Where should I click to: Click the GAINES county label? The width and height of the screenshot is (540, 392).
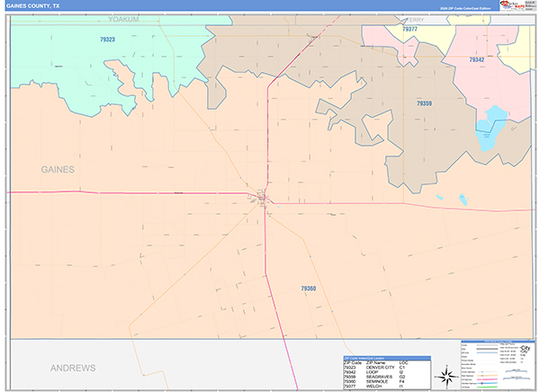click(x=58, y=169)
